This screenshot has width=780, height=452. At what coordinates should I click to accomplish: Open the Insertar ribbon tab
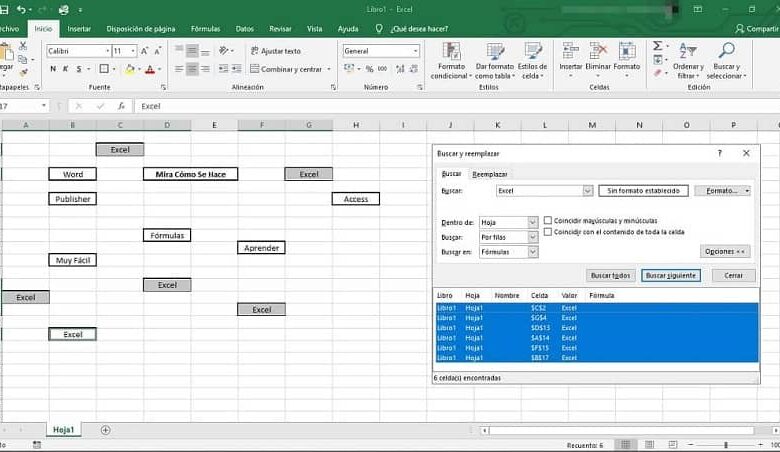click(79, 29)
